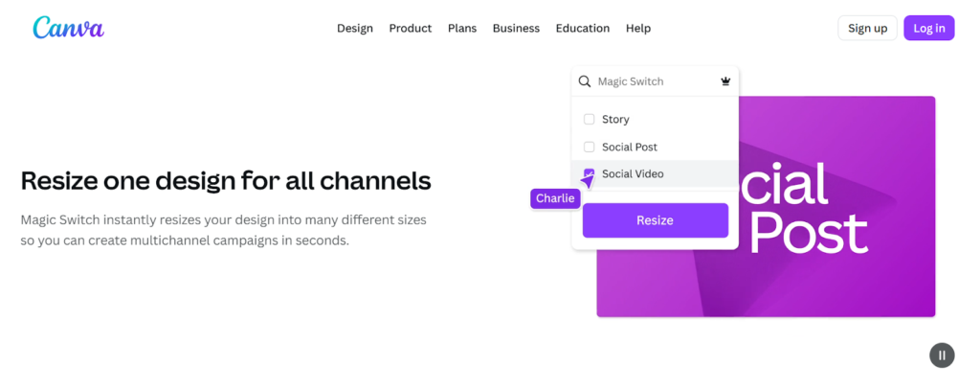Pause the animation with the pause button
The width and height of the screenshot is (980, 389).
click(942, 355)
